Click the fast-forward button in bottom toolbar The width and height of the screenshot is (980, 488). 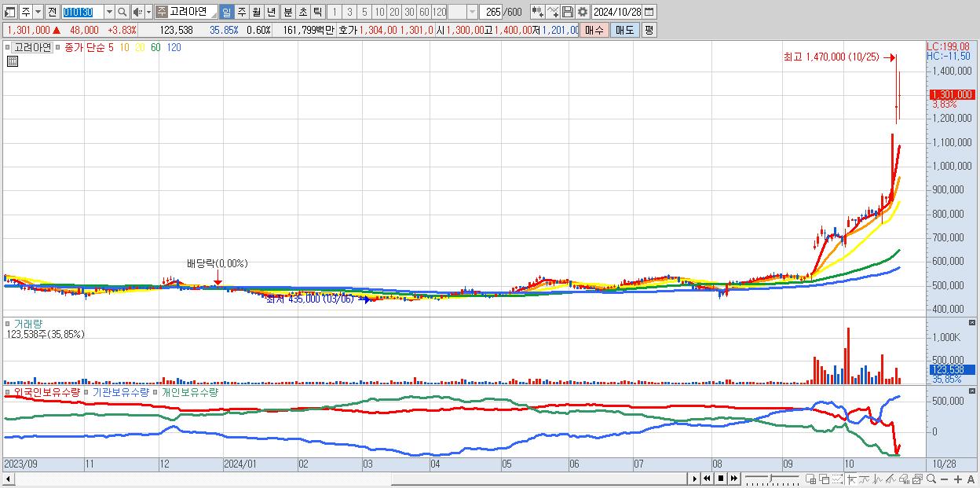pos(733,479)
